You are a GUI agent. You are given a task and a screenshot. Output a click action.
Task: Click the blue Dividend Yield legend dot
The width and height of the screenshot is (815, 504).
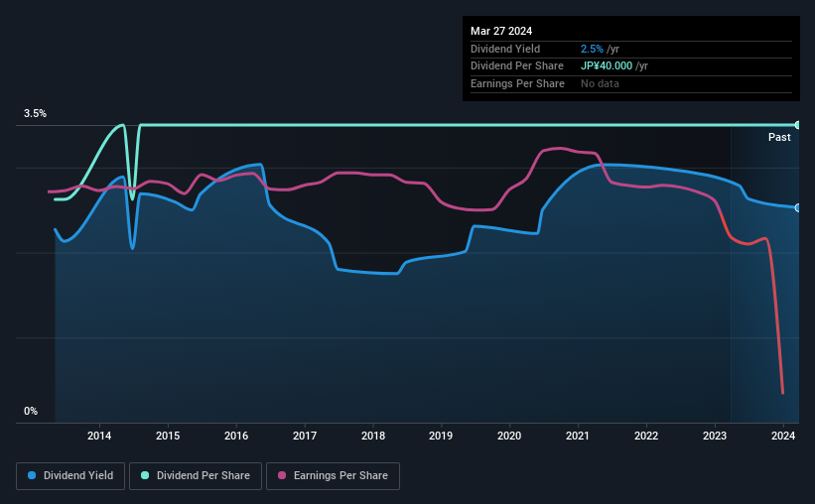32,475
